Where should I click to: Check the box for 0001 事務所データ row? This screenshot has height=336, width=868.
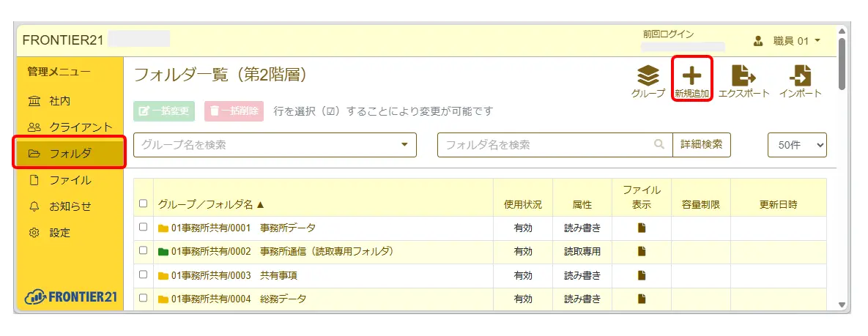click(144, 228)
